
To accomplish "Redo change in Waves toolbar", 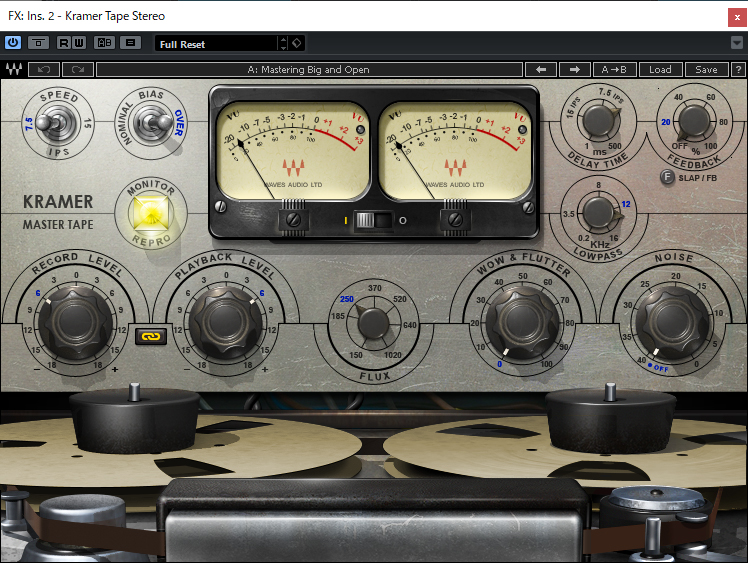I will (x=78, y=70).
